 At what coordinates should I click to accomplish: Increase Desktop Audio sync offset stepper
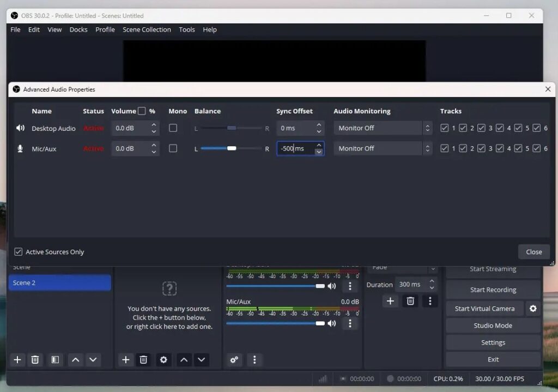point(319,125)
